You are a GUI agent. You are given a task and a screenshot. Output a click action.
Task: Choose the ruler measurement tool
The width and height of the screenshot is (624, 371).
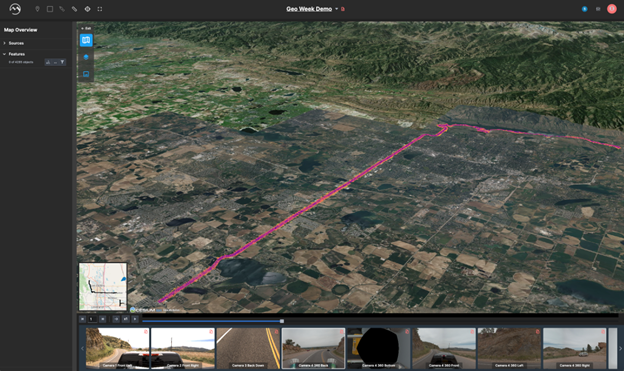[74, 9]
